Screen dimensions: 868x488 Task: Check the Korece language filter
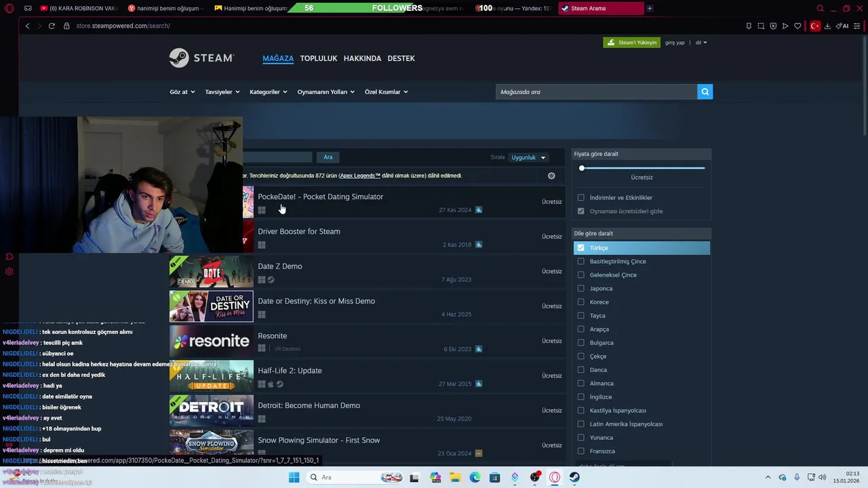(580, 302)
